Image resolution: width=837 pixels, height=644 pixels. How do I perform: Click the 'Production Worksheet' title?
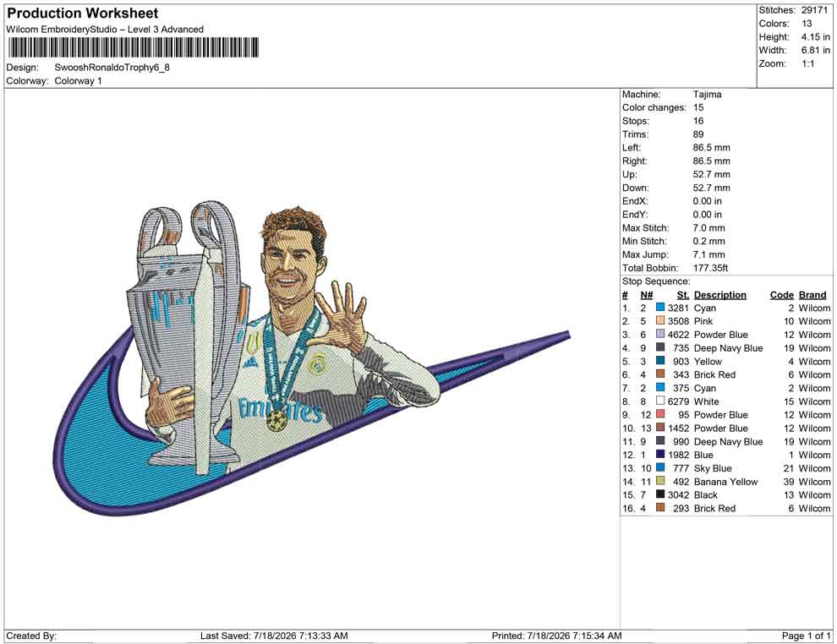[83, 14]
